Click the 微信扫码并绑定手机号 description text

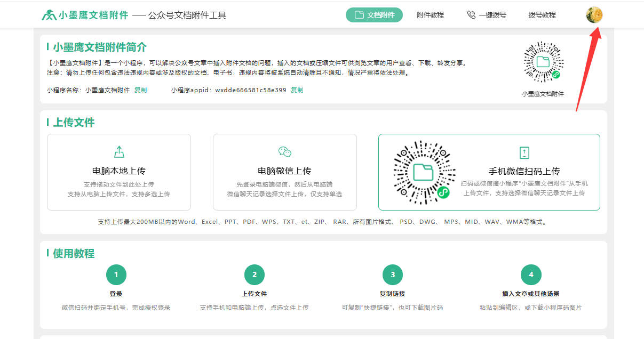[x=116, y=308]
